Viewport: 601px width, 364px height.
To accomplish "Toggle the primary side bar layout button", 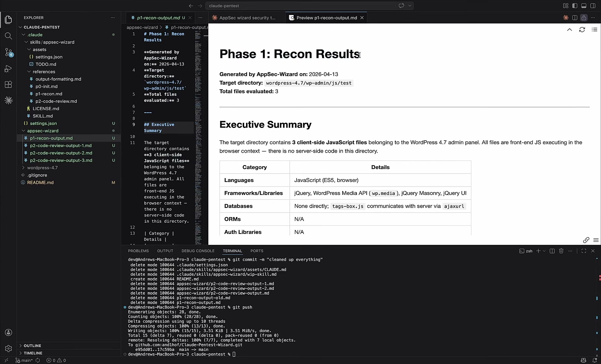I will (575, 6).
